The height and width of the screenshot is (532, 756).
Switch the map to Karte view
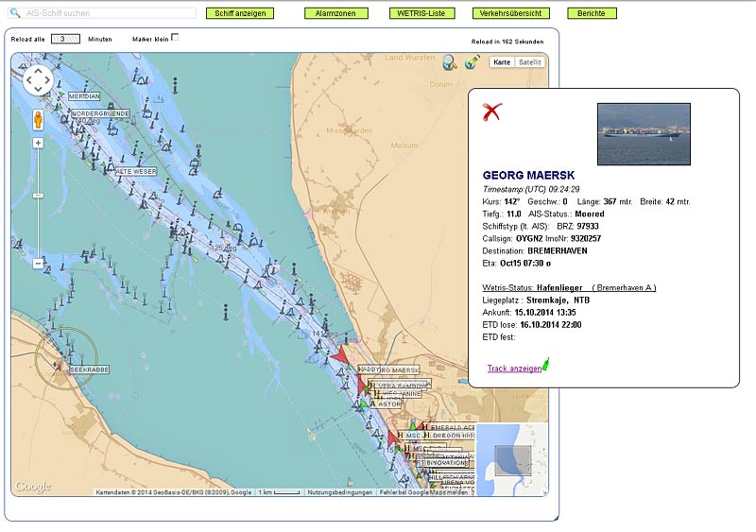(502, 62)
